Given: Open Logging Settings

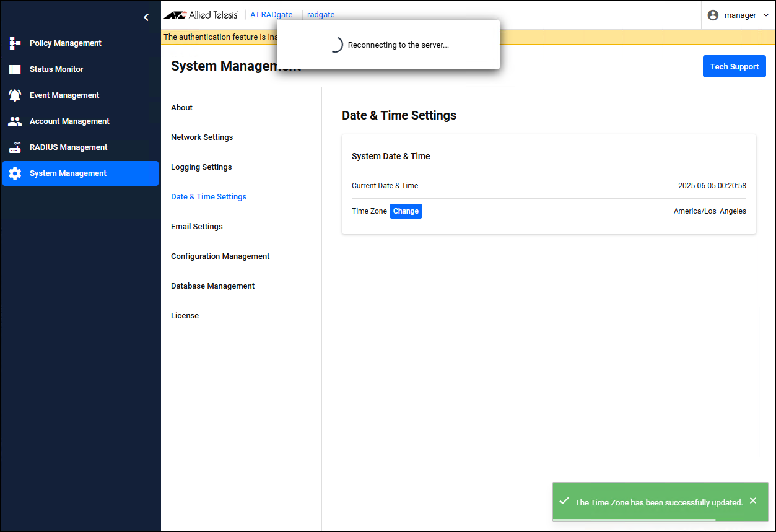Looking at the screenshot, I should [x=201, y=167].
